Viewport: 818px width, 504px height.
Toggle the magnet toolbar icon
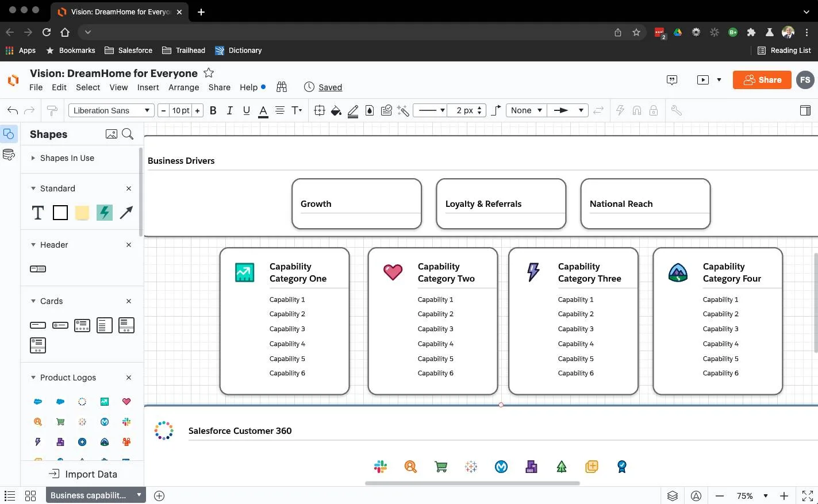click(637, 110)
